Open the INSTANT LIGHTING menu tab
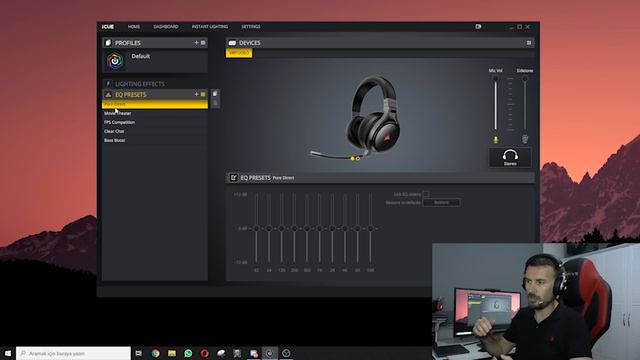Screen dimensions: 640x360 pyautogui.click(x=210, y=27)
